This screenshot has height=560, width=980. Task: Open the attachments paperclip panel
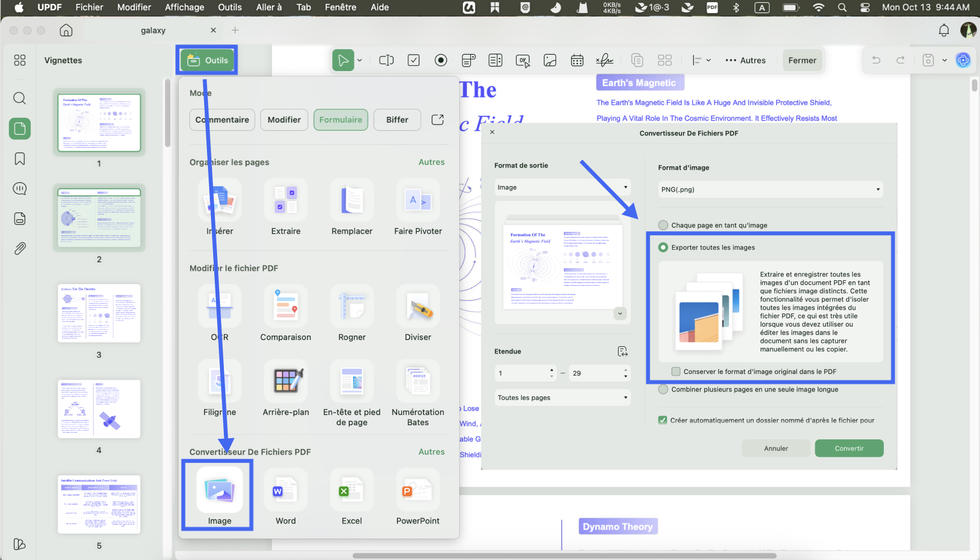20,249
